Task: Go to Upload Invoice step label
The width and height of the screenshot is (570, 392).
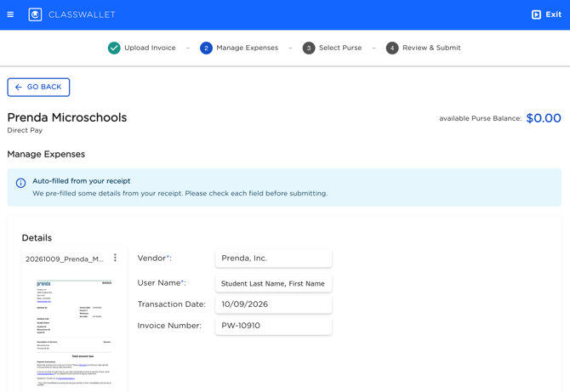Action: pos(150,48)
